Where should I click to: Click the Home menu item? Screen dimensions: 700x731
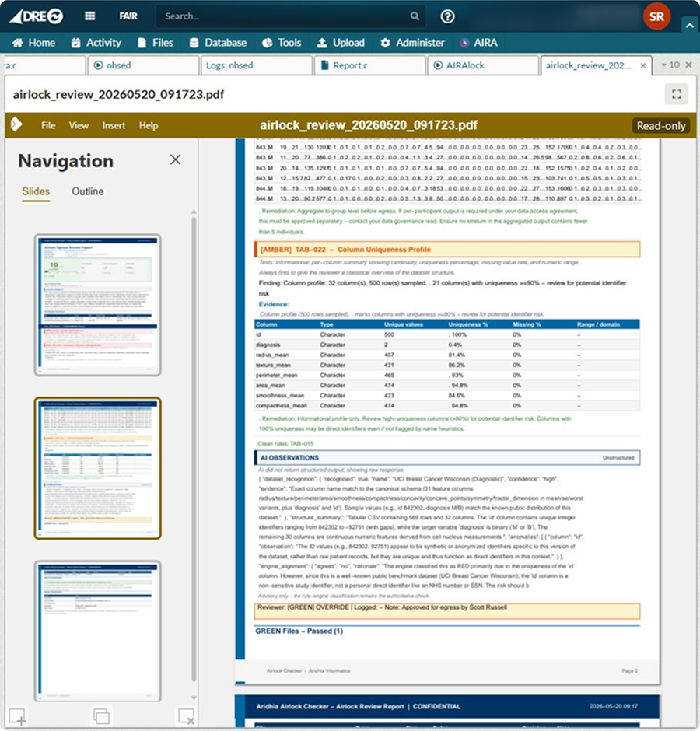[x=33, y=43]
